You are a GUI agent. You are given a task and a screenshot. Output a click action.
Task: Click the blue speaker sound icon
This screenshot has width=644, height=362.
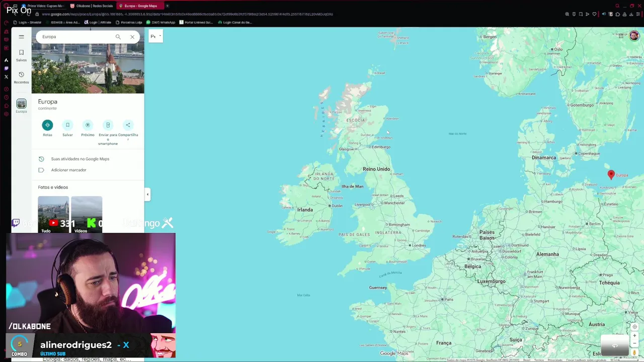[x=604, y=14]
